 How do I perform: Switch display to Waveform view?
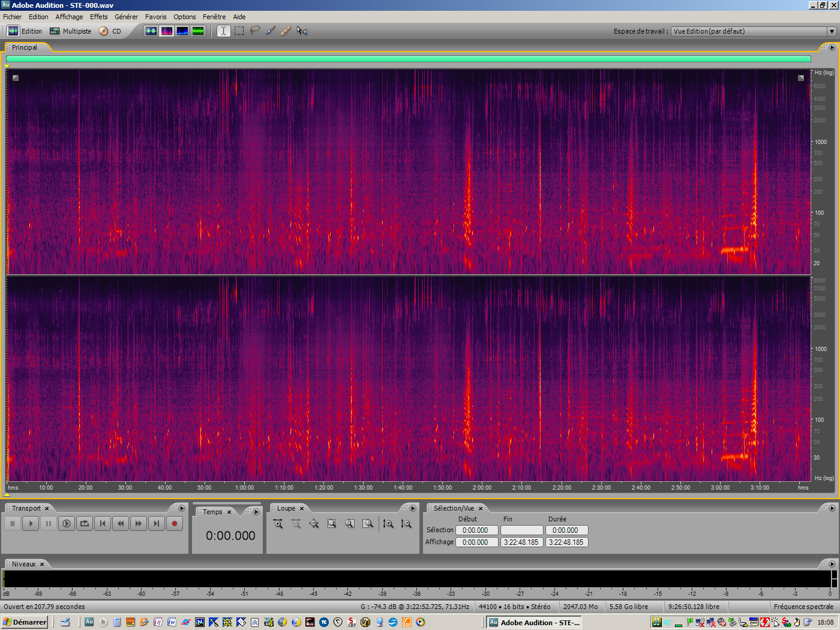tap(151, 31)
